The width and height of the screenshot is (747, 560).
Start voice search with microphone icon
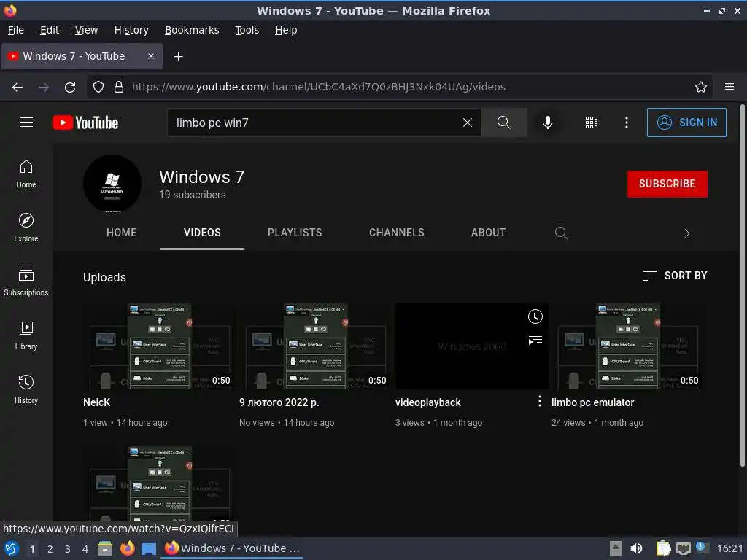[548, 122]
